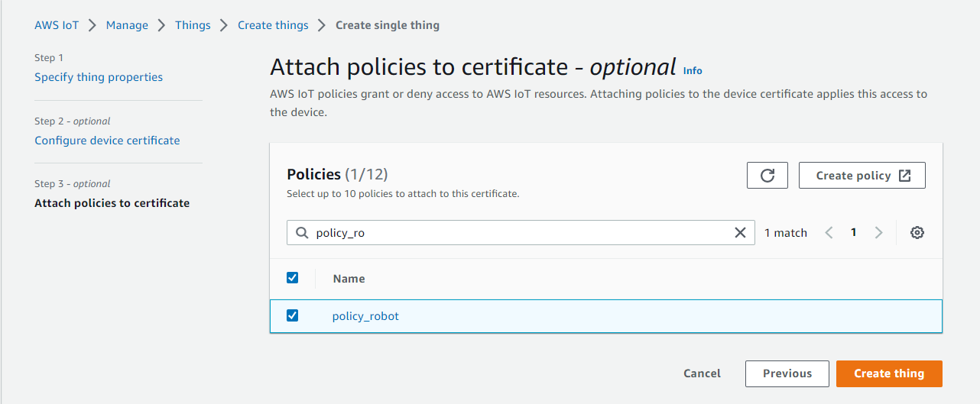The image size is (980, 404).
Task: Open table preferences gear icon
Action: point(917,233)
